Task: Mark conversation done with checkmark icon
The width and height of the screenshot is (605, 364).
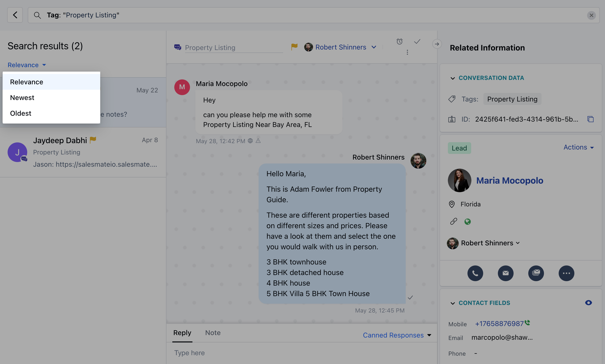Action: pyautogui.click(x=417, y=41)
